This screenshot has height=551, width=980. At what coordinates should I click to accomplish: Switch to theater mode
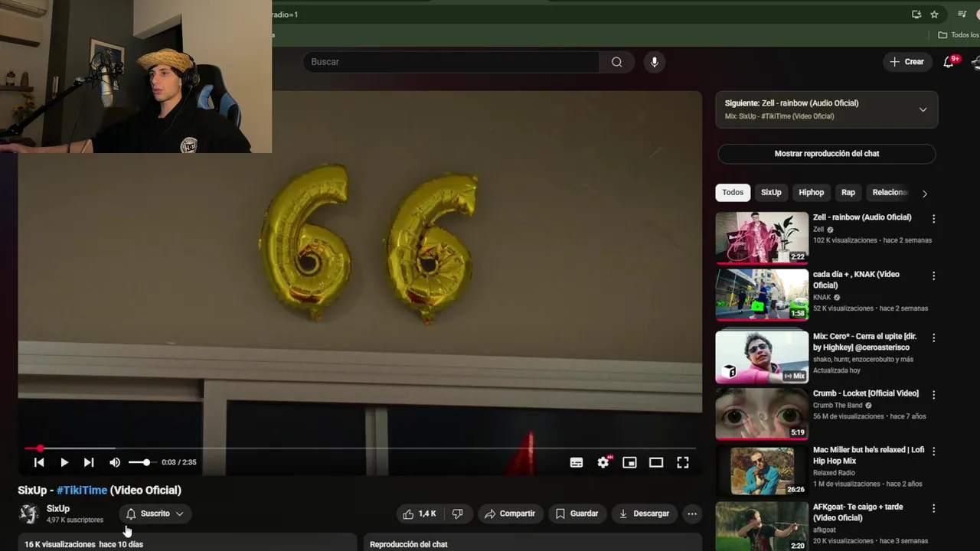point(656,462)
